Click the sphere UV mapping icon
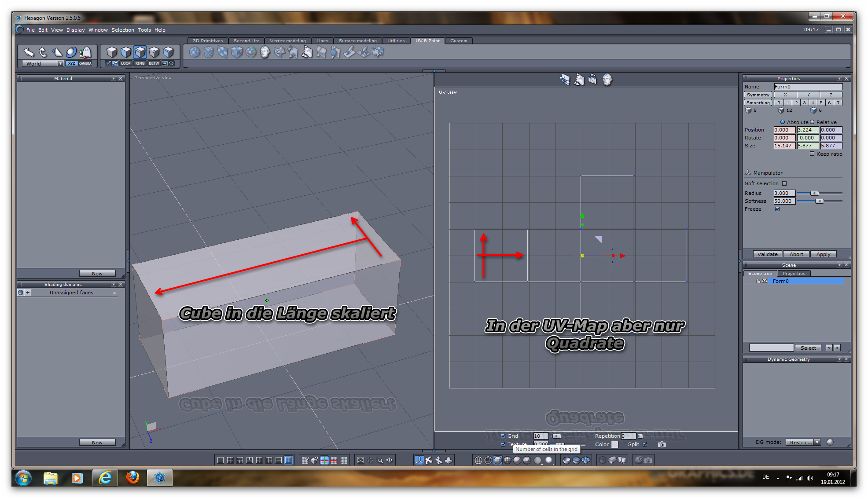 pos(195,52)
